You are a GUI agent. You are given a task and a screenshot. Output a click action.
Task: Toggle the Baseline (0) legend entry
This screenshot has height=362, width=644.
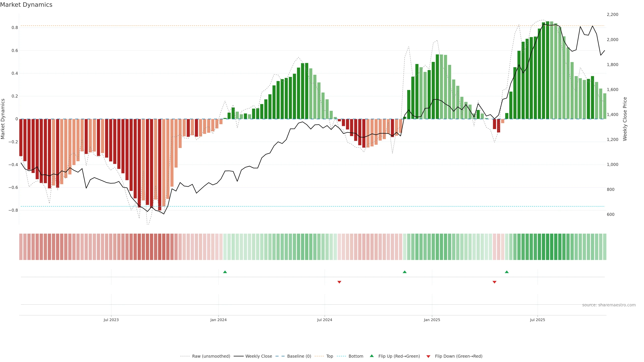tap(299, 356)
